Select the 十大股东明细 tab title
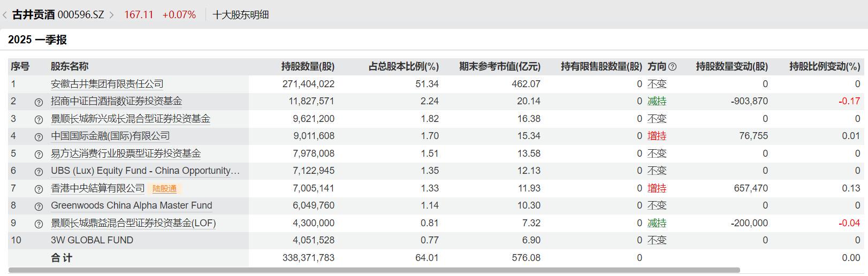 pos(240,15)
